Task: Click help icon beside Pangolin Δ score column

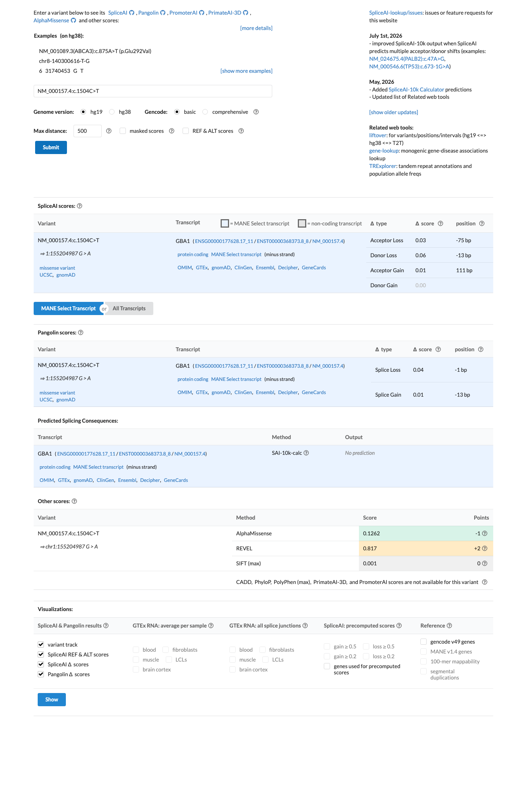Action: coord(438,349)
